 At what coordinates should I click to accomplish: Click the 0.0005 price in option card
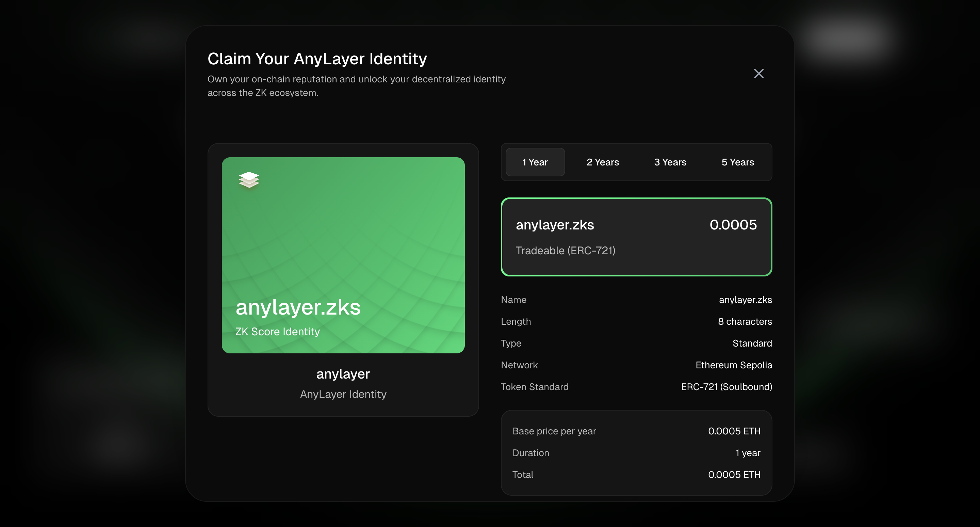point(733,224)
